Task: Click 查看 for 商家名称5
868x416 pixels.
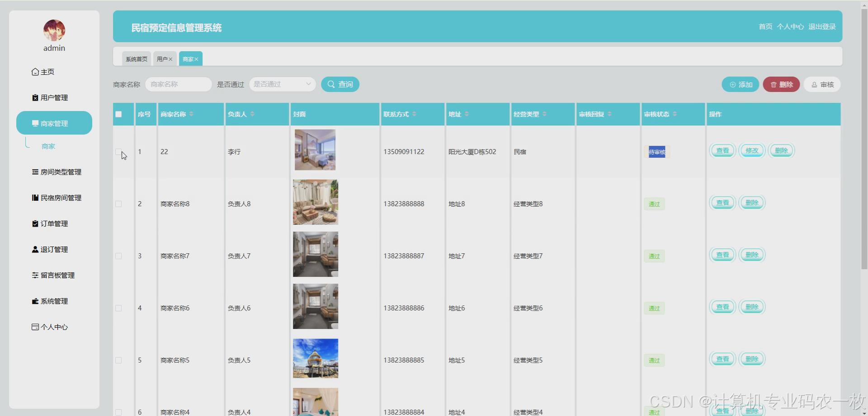Action: 722,359
